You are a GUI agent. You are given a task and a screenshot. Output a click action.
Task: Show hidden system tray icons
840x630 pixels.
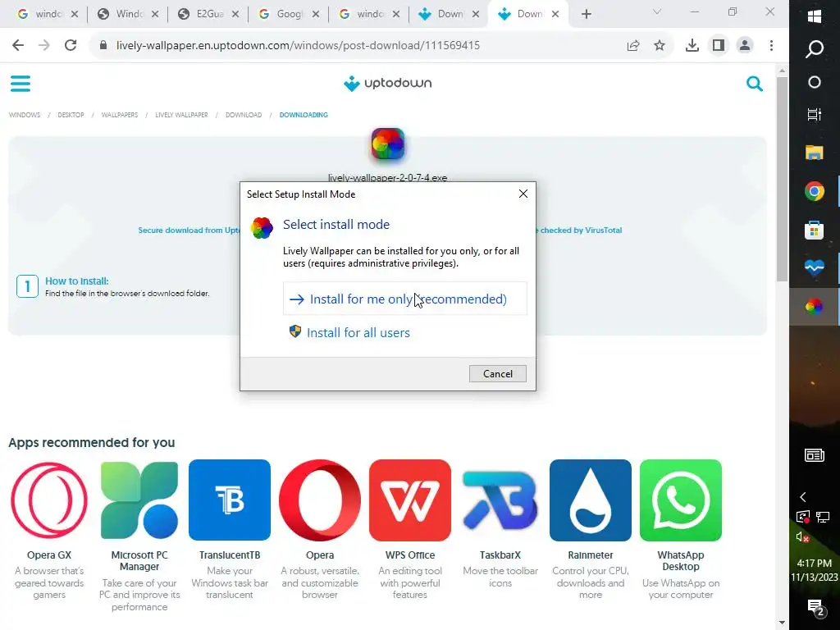[x=802, y=497]
